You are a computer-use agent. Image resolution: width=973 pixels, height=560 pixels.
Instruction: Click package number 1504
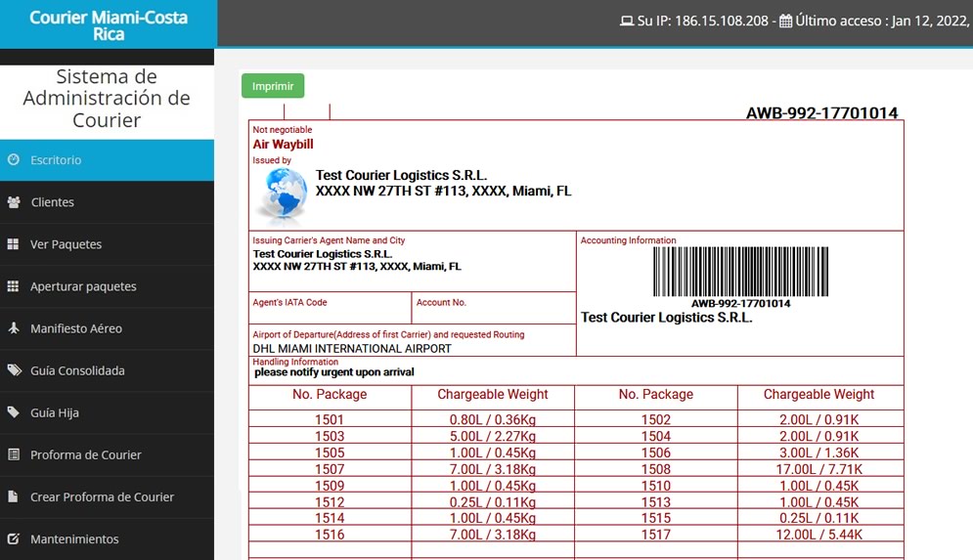tap(656, 437)
